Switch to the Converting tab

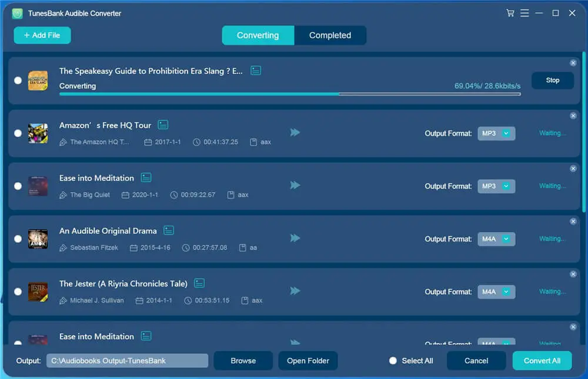click(x=258, y=35)
